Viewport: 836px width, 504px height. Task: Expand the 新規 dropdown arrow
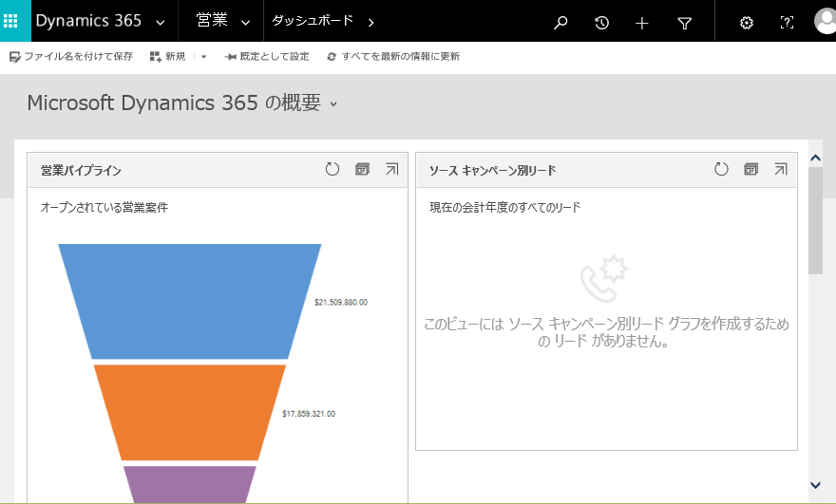(x=203, y=56)
